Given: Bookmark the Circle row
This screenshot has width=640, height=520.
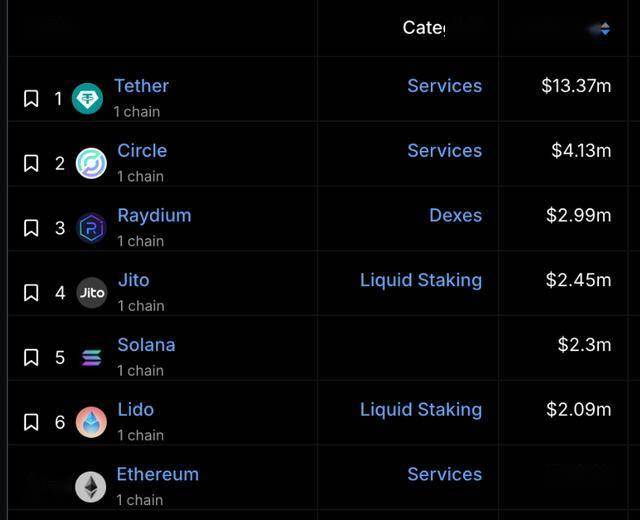Looking at the screenshot, I should pyautogui.click(x=31, y=163).
